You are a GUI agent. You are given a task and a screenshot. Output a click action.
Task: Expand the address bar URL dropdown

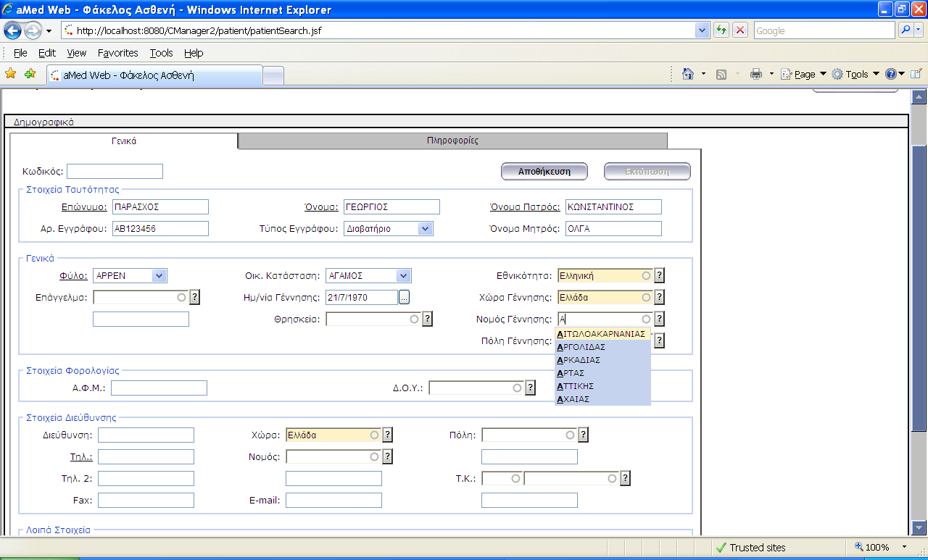click(x=702, y=30)
